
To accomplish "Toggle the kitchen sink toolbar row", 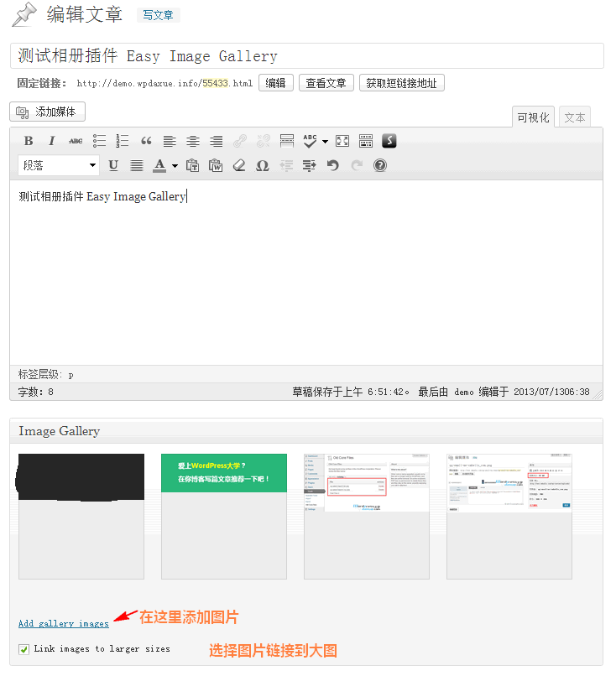I will tap(366, 141).
